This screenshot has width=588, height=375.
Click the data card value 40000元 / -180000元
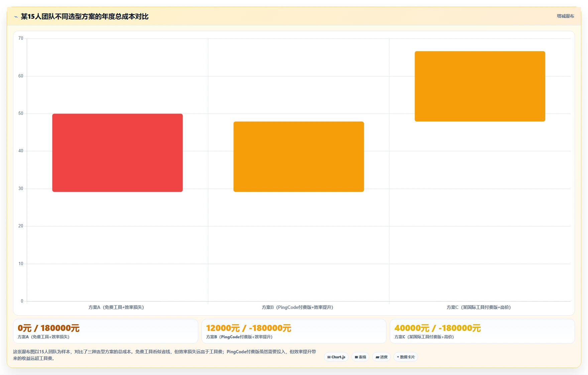point(438,328)
